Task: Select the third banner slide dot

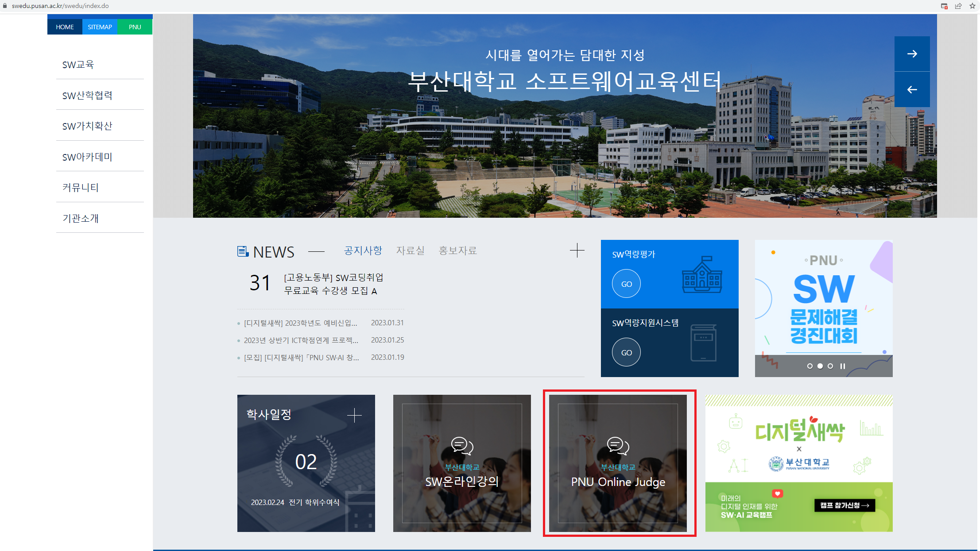Action: (830, 366)
